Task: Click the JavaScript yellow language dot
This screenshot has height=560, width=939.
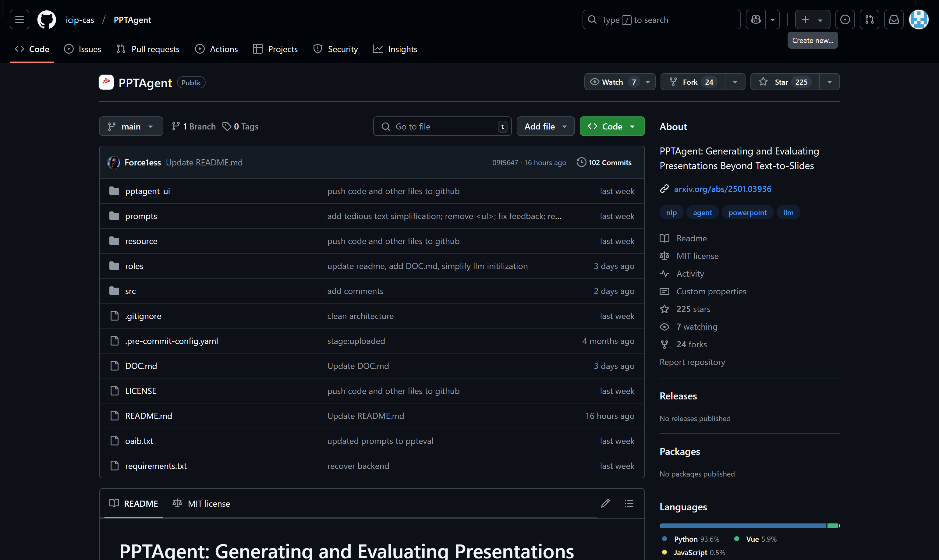Action: point(664,552)
